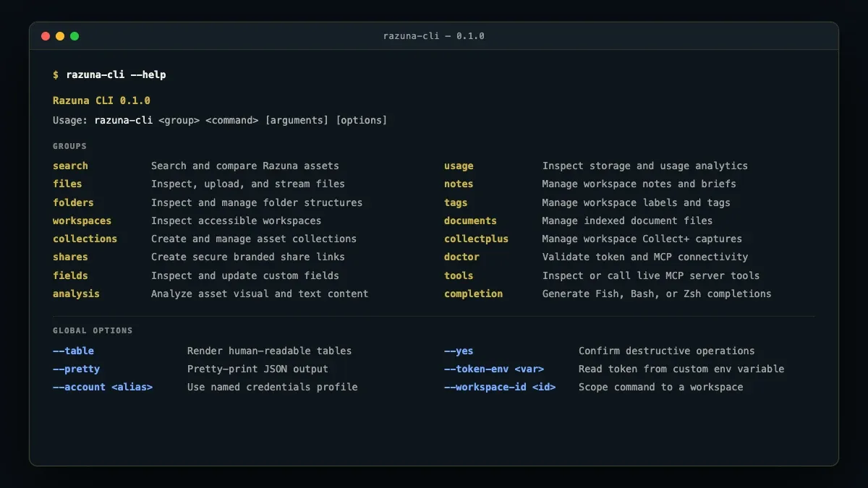The height and width of the screenshot is (488, 868).
Task: Click 'Read token from custom env variable'
Action: click(681, 369)
